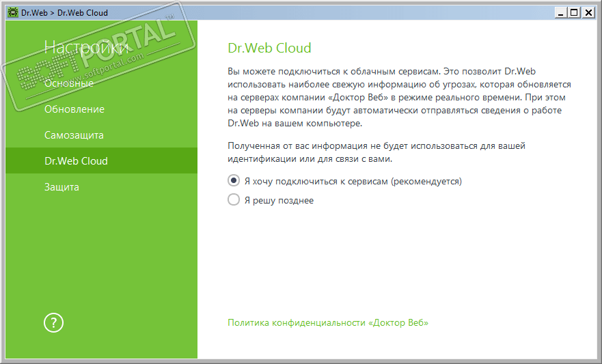Minimize the Dr.Web window

point(561,13)
